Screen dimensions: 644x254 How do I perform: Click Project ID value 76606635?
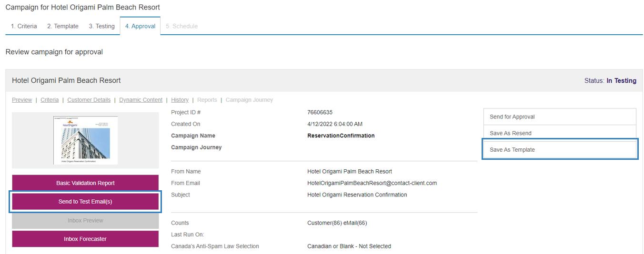(x=320, y=112)
